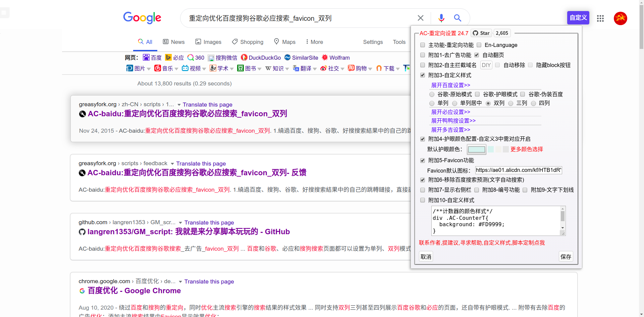Viewport: 644px width, 317px height.
Task: Open the News search tab
Action: (x=173, y=42)
